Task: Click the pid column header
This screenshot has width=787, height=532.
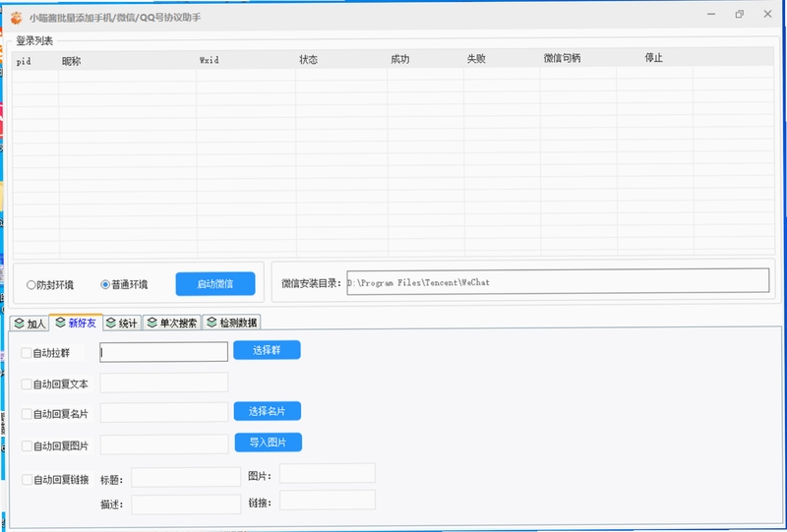Action: point(24,62)
